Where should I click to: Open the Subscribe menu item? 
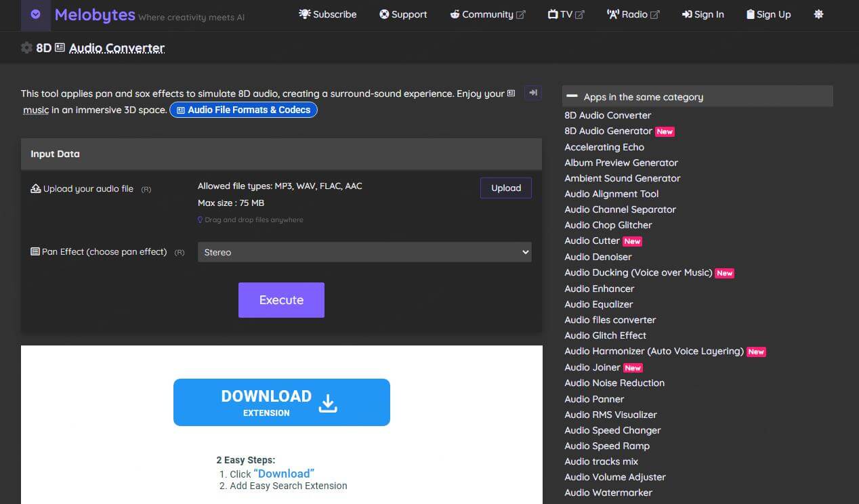click(x=328, y=14)
